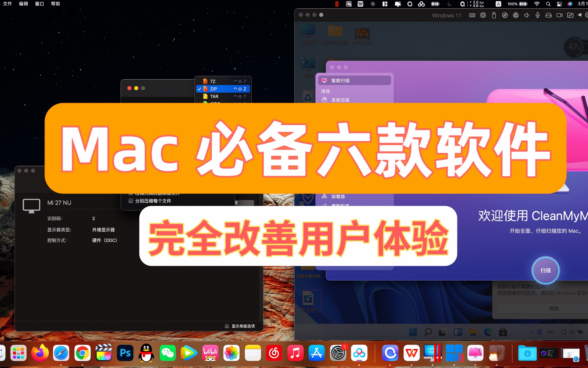Open the WPS Office Dock icon

[411, 353]
